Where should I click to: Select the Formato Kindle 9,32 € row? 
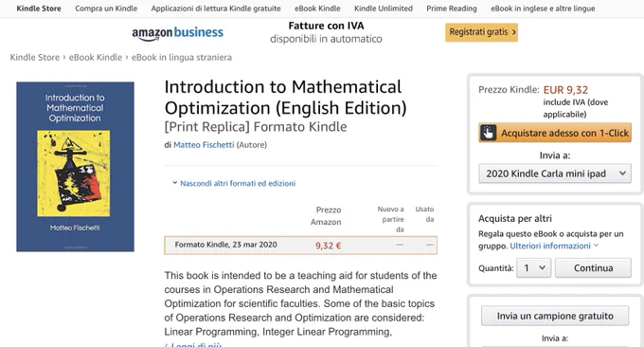(300, 246)
